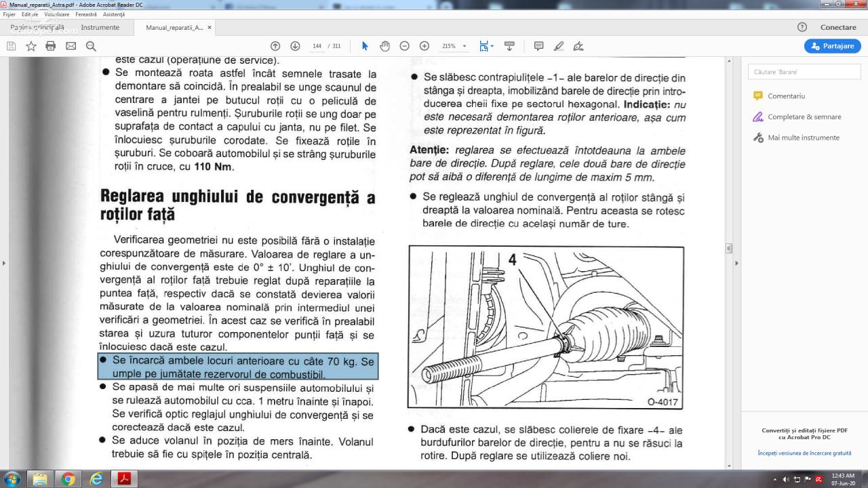
Task: Open the Asistență menu
Action: (114, 14)
